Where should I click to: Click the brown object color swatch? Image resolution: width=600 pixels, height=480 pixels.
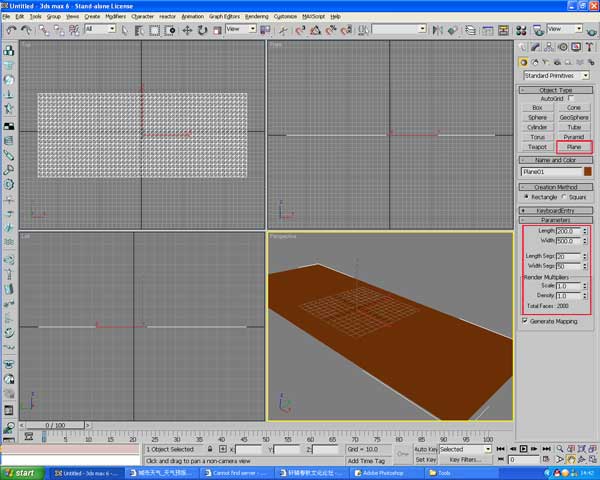pyautogui.click(x=587, y=172)
